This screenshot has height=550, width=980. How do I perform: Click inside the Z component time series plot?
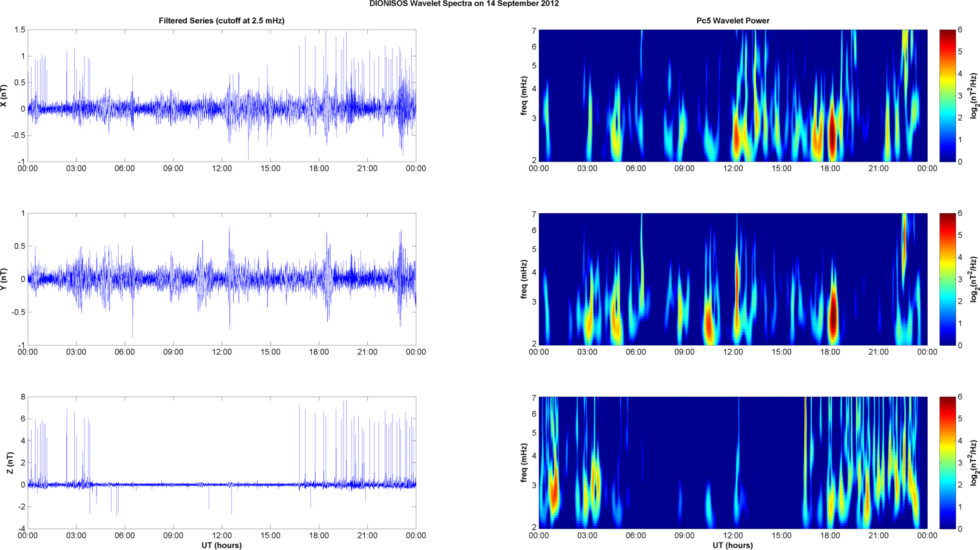pos(222,462)
